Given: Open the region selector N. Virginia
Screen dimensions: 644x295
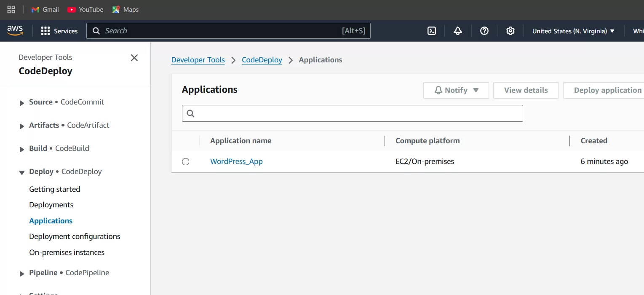Looking at the screenshot, I should click(x=573, y=31).
